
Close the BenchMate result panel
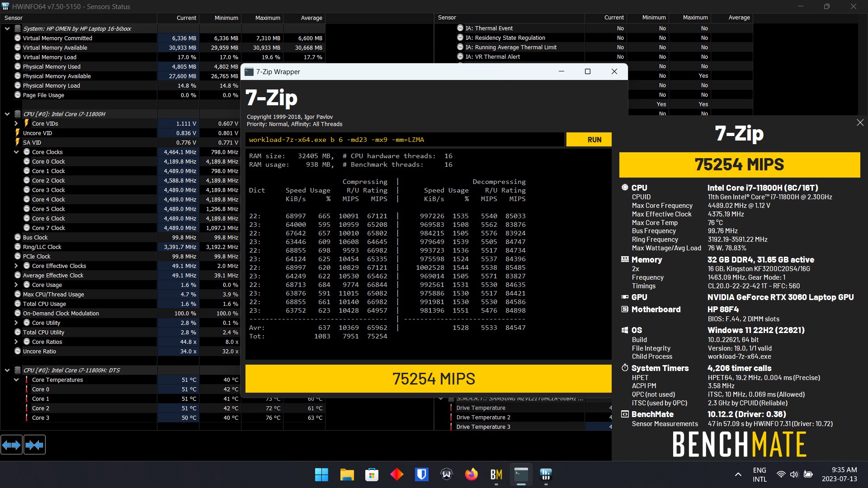(860, 122)
